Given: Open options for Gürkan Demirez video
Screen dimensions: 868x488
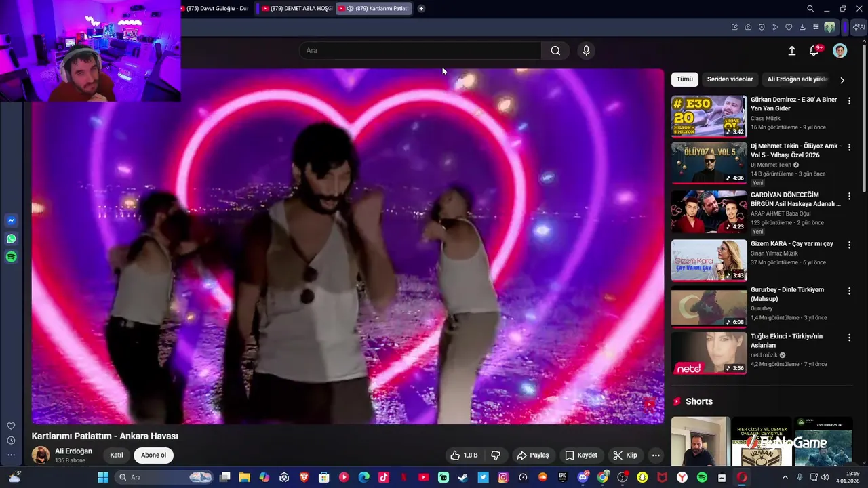Looking at the screenshot, I should click(x=849, y=100).
